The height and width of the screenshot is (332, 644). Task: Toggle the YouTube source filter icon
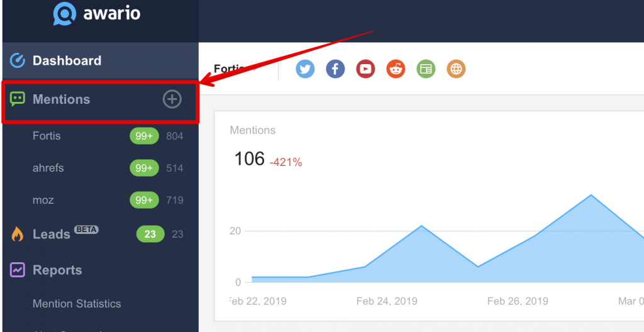pos(365,69)
